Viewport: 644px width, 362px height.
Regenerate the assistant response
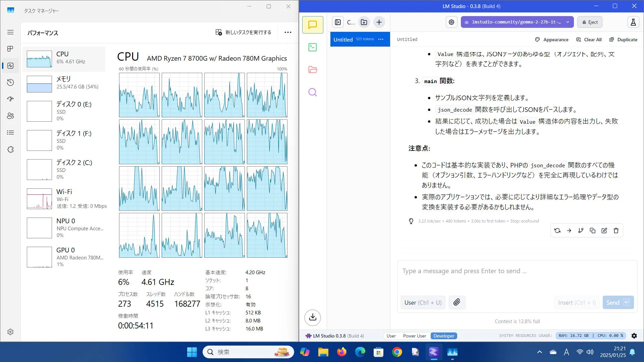(x=557, y=231)
